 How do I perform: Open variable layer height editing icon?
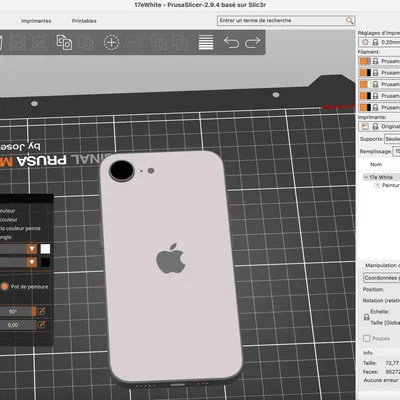[x=206, y=42]
